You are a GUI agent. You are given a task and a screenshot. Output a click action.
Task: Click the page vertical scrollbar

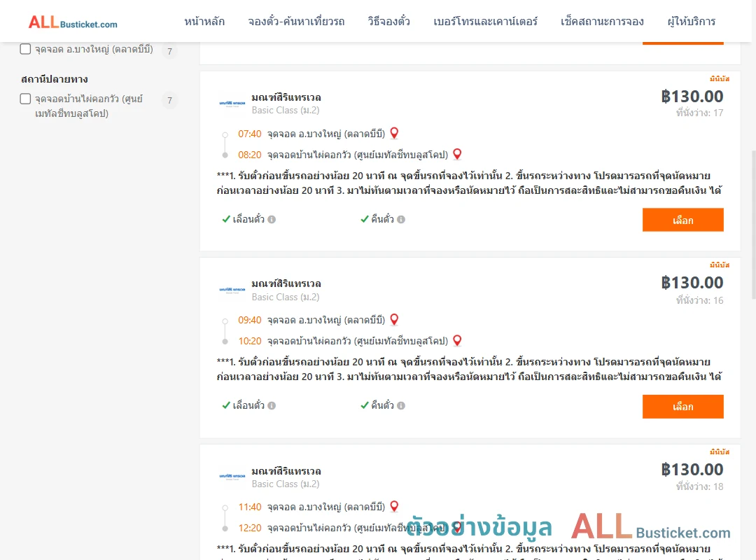(753, 225)
